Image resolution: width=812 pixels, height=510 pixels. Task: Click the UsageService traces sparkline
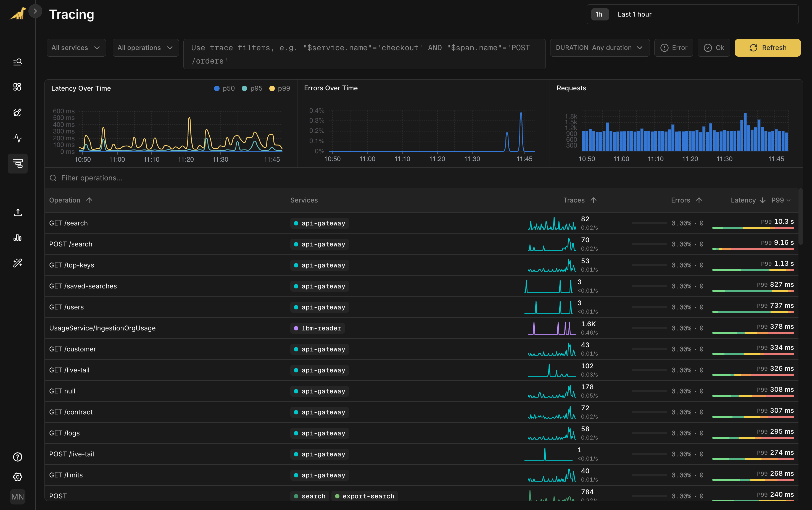tap(552, 328)
